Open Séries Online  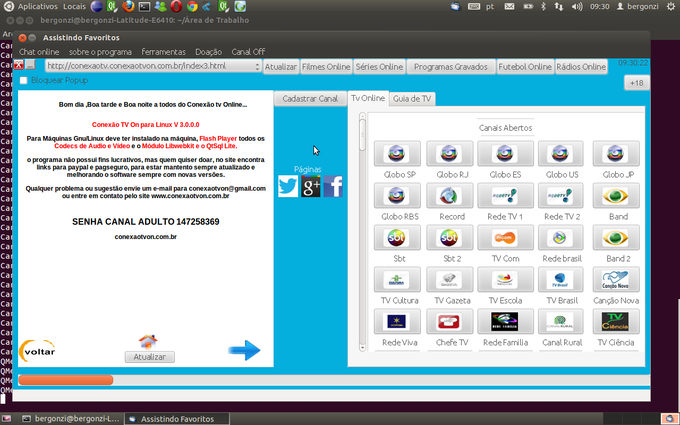pyautogui.click(x=379, y=67)
